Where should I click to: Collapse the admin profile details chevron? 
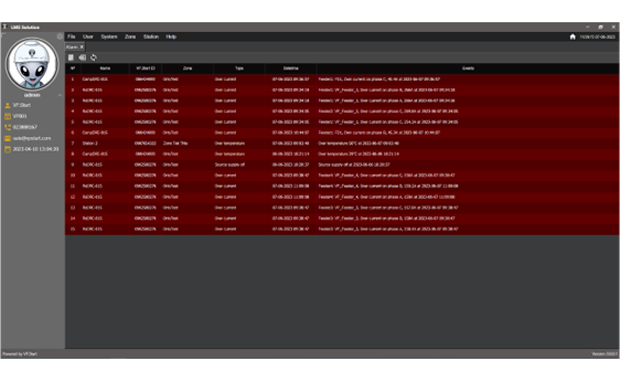(60, 95)
